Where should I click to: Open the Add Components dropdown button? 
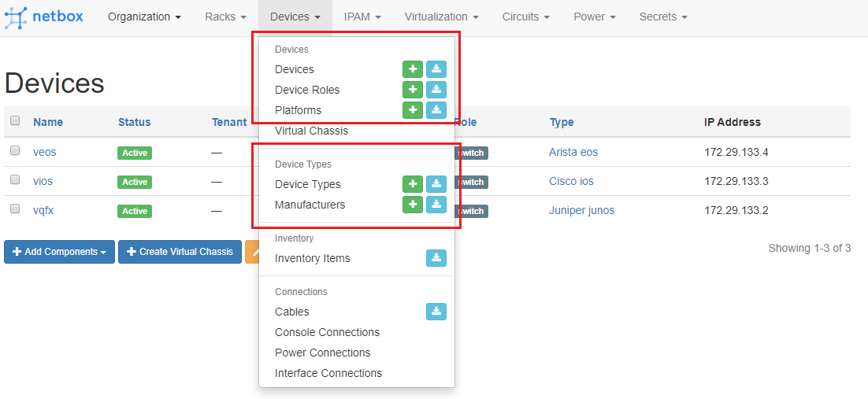coord(60,252)
